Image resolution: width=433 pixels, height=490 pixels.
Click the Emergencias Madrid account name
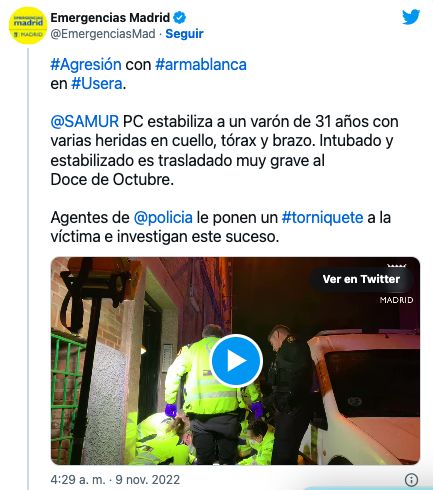110,17
